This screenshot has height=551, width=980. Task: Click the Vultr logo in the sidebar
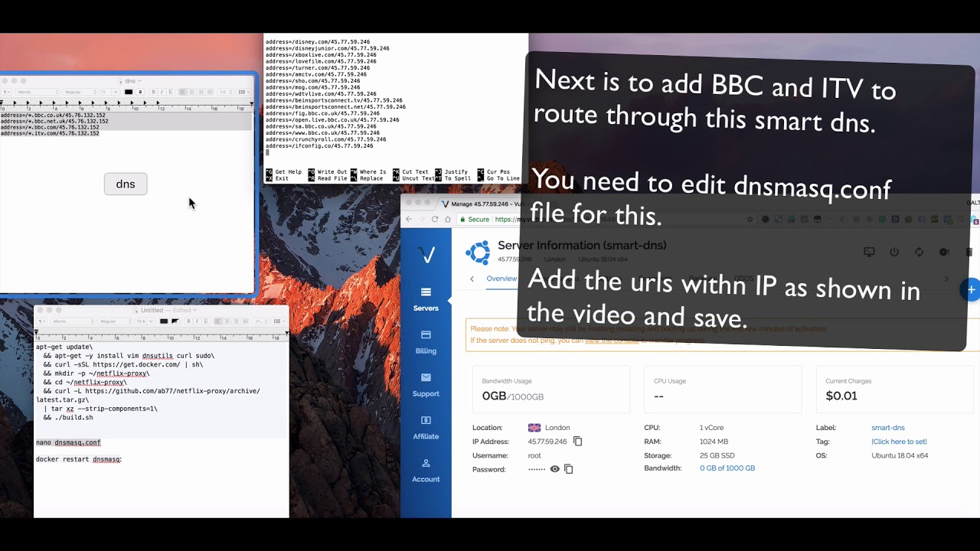pyautogui.click(x=426, y=255)
